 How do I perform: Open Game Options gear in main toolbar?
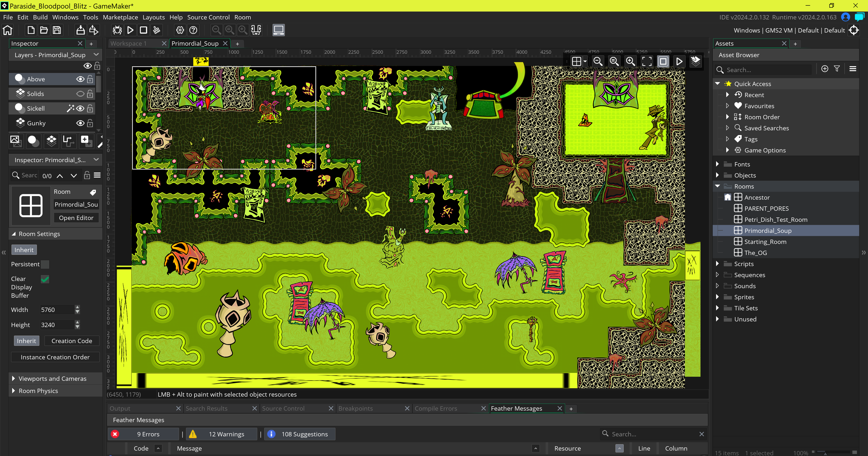(x=180, y=30)
